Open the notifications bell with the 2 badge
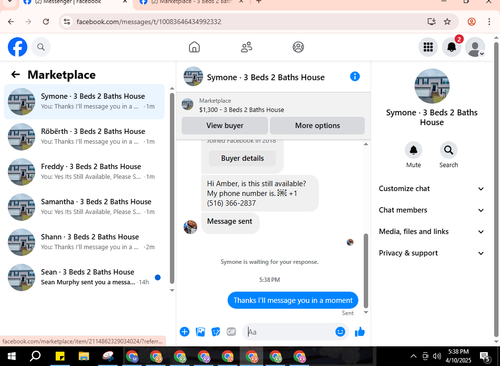Viewport: 500px width, 366px height. (x=452, y=47)
